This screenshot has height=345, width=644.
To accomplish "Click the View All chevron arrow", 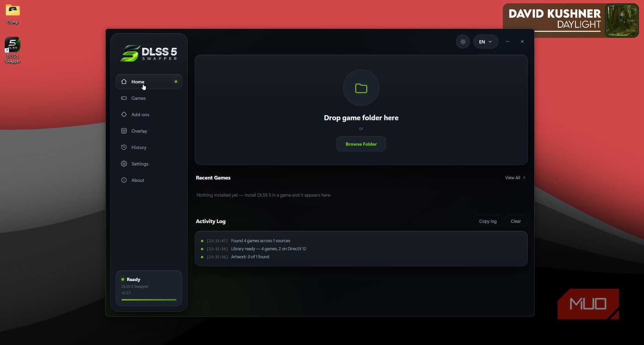I will [x=524, y=178].
